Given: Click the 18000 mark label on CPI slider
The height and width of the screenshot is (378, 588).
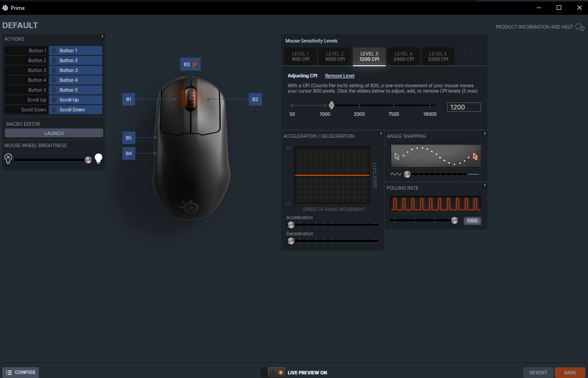Looking at the screenshot, I should pyautogui.click(x=430, y=114).
